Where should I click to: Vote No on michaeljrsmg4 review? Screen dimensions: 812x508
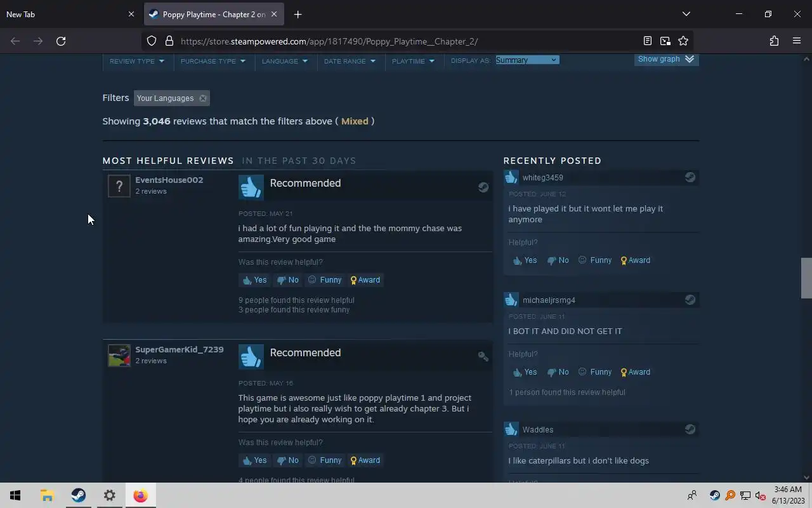point(558,372)
